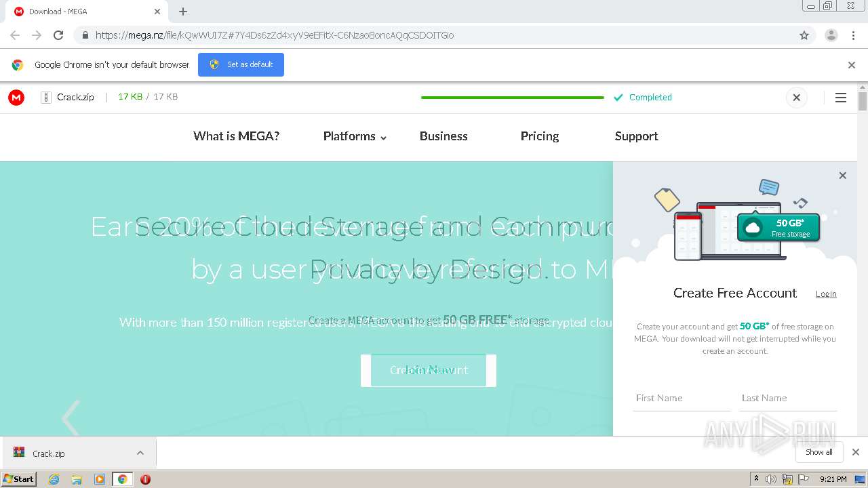The image size is (868, 488).
Task: Click the page vertical scrollbar thumb
Action: (x=863, y=101)
